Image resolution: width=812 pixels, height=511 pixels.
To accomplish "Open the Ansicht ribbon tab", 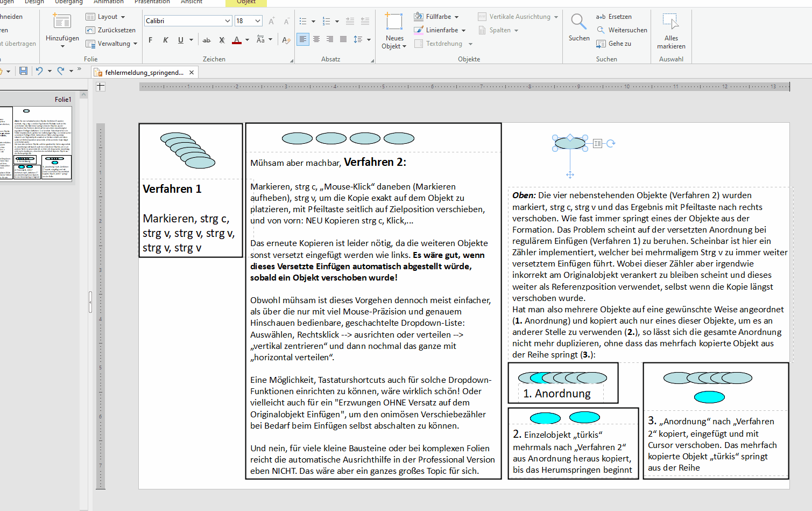I will pyautogui.click(x=192, y=2).
